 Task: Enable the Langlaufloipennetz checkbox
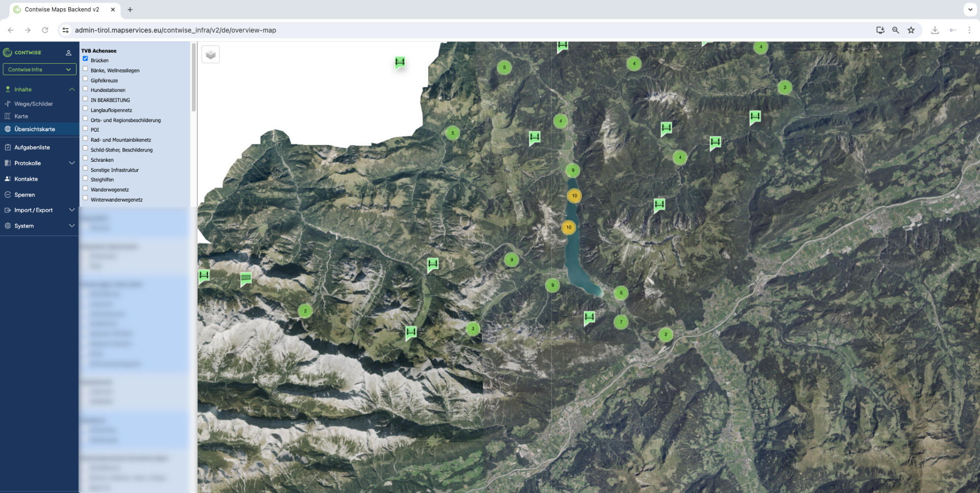point(85,109)
